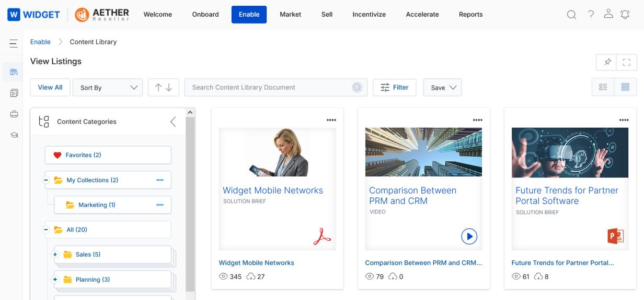Pin the View Listings page

coord(606,62)
